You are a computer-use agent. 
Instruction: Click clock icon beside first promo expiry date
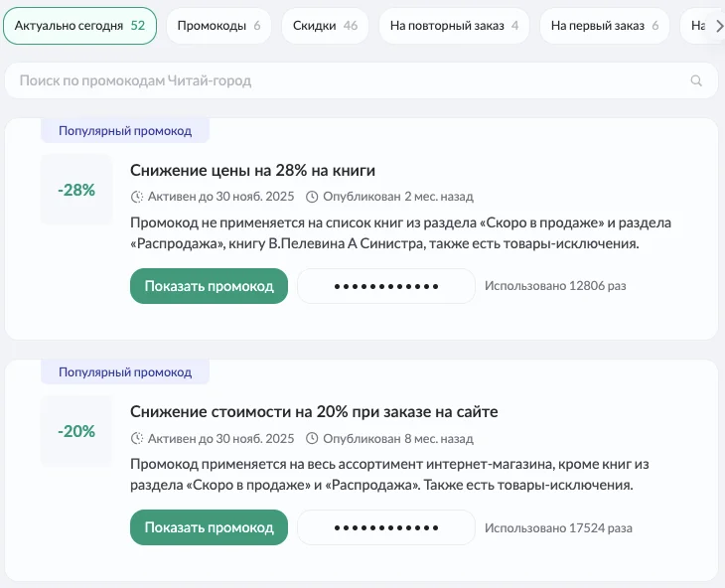(137, 197)
